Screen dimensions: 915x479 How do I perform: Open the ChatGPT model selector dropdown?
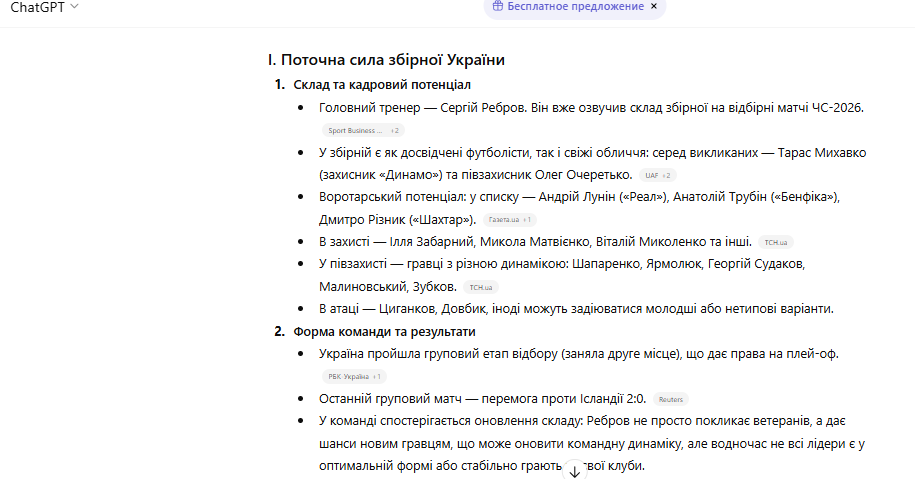(x=44, y=7)
